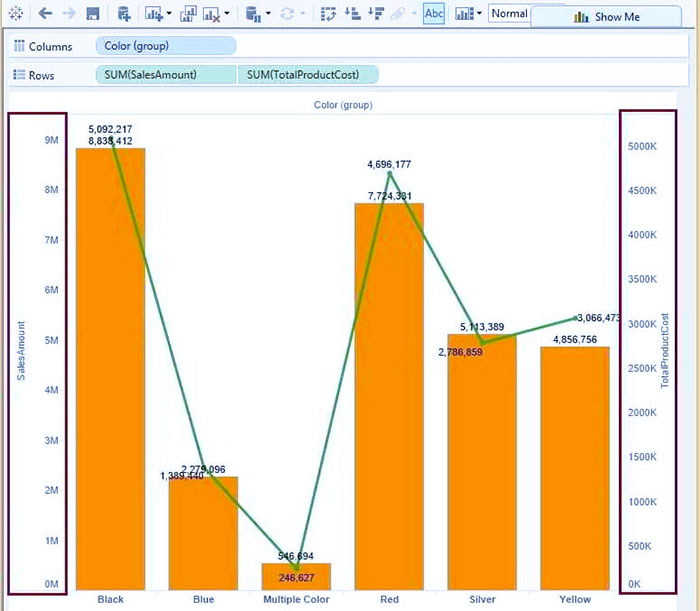Click the 246,627 label on Multiple Color
700x611 pixels.
point(296,578)
